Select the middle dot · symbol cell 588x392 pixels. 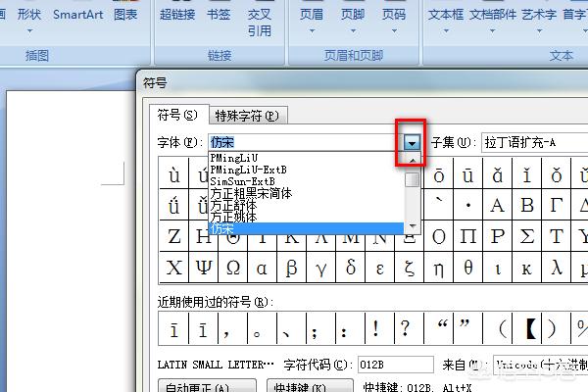tap(468, 205)
